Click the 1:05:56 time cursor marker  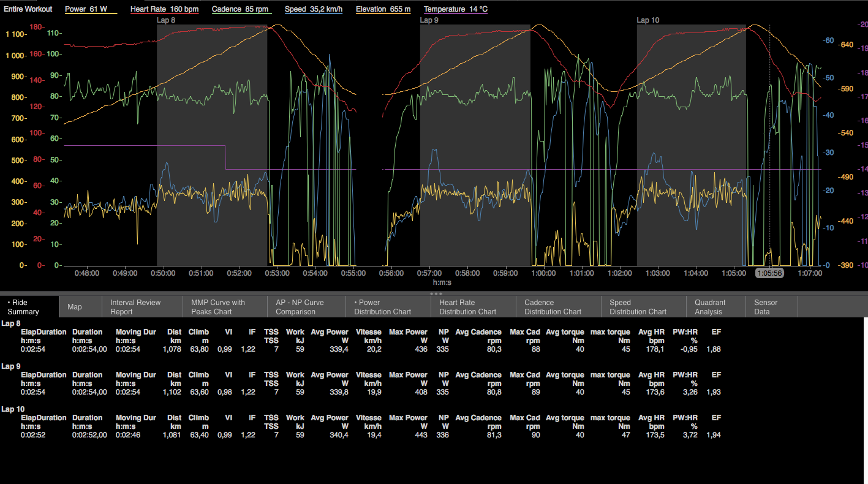(769, 273)
